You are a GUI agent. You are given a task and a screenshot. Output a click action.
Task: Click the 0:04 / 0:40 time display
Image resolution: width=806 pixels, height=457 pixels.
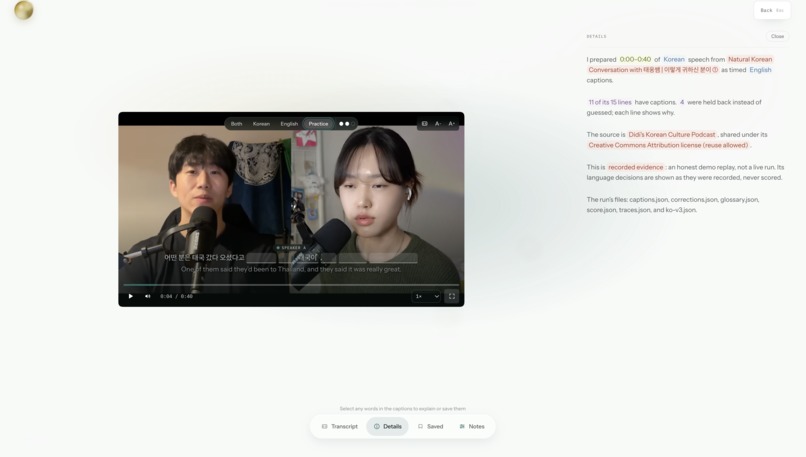(176, 296)
